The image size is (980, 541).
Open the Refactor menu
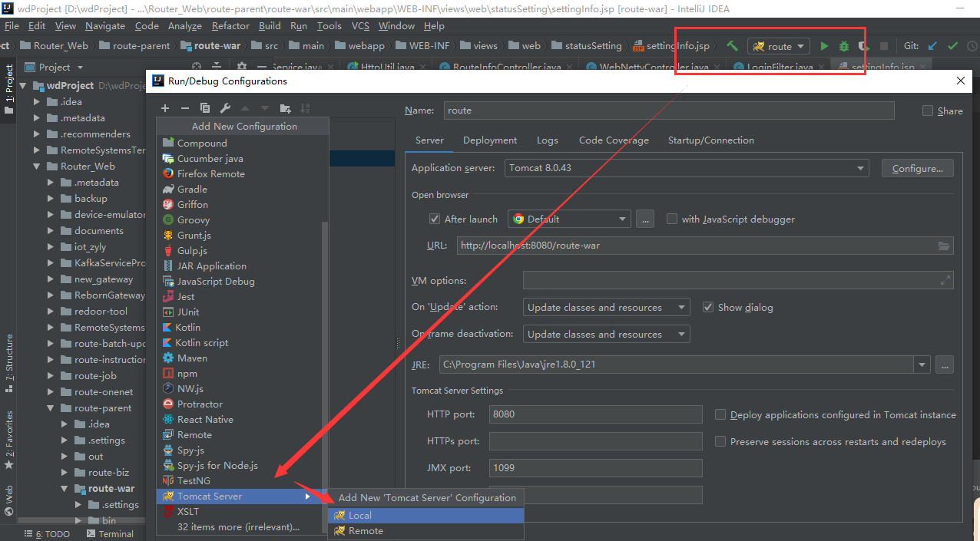[x=230, y=25]
